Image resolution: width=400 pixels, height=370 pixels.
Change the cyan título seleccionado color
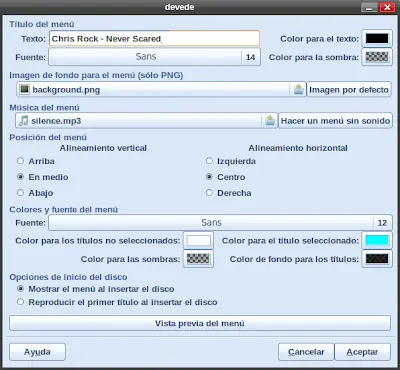377,240
